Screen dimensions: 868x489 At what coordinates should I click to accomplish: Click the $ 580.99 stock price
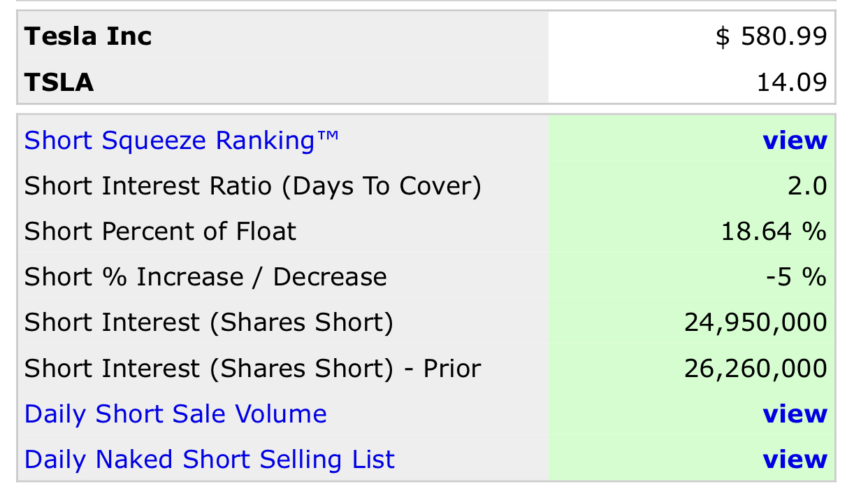pyautogui.click(x=771, y=36)
